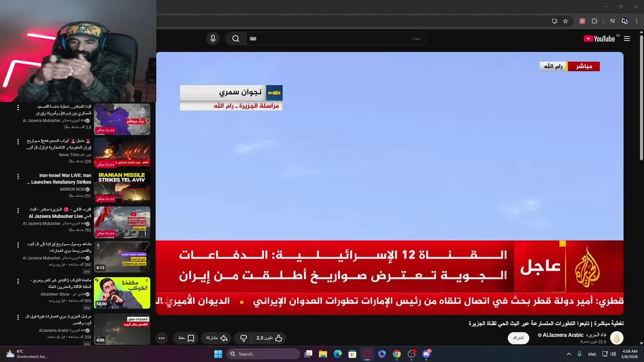The width and height of the screenshot is (644, 362).
Task: Open MIRROR NOW channel link
Action: click(72, 189)
